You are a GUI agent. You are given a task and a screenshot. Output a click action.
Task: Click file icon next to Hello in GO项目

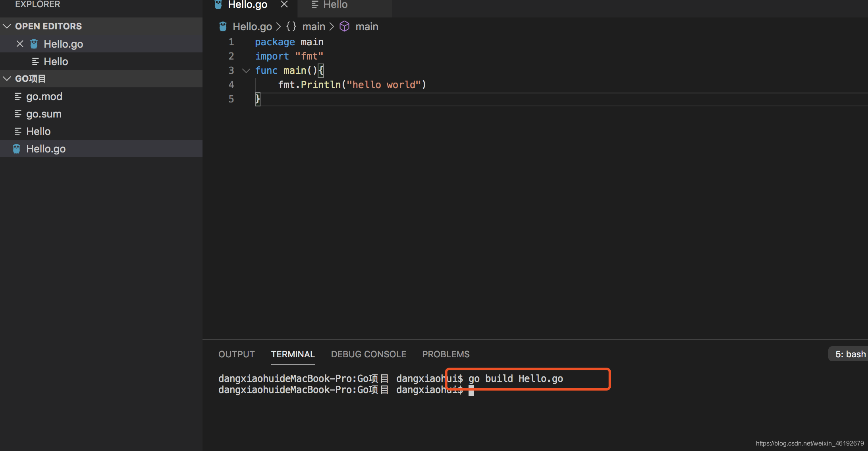click(18, 131)
